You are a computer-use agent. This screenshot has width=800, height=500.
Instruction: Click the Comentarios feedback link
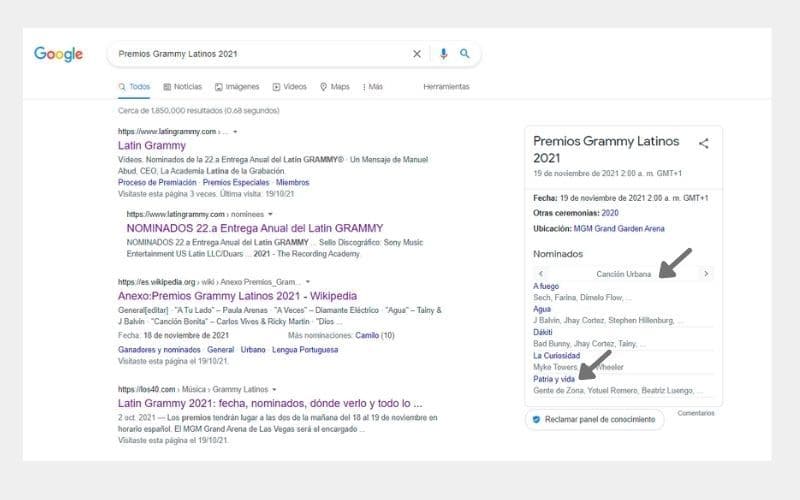(696, 413)
